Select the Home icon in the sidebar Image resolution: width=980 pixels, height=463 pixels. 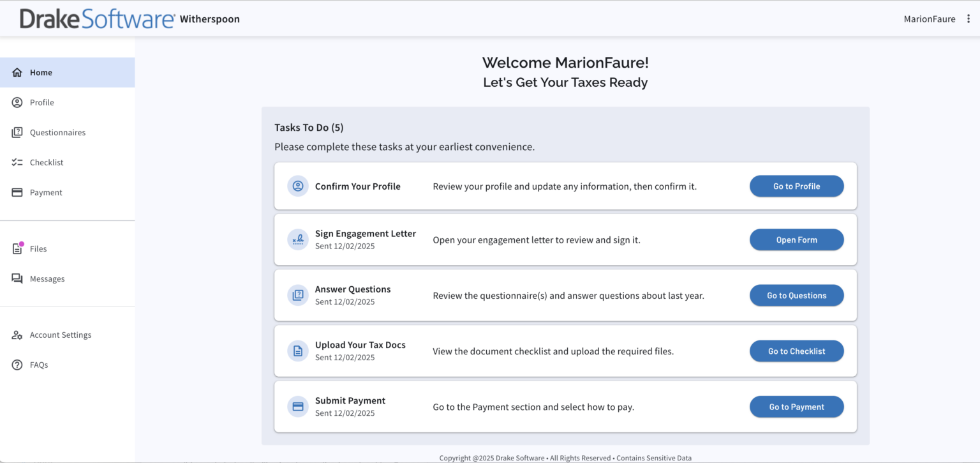[x=18, y=72]
